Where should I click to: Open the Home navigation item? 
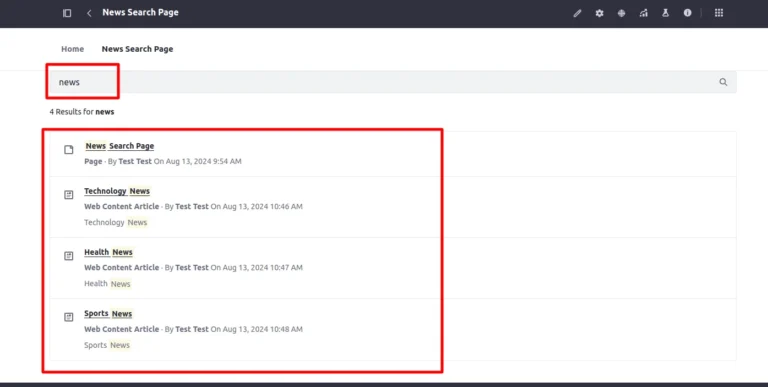(72, 49)
